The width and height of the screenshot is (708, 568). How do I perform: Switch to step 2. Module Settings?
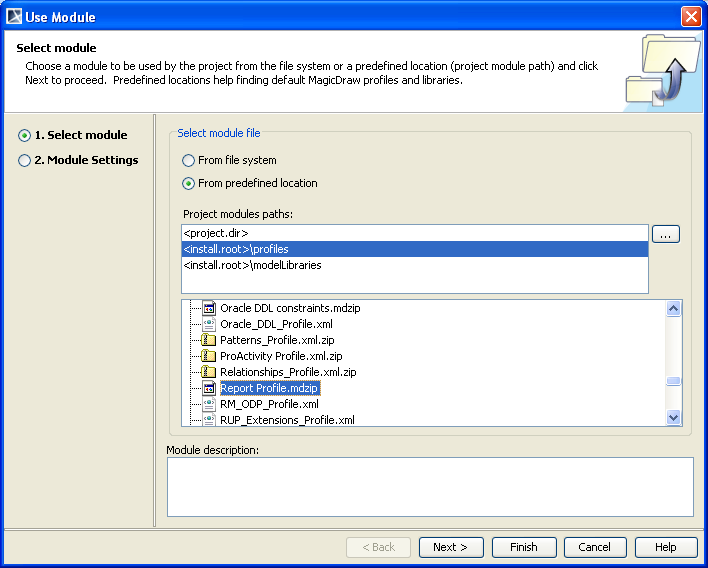[x=25, y=160]
